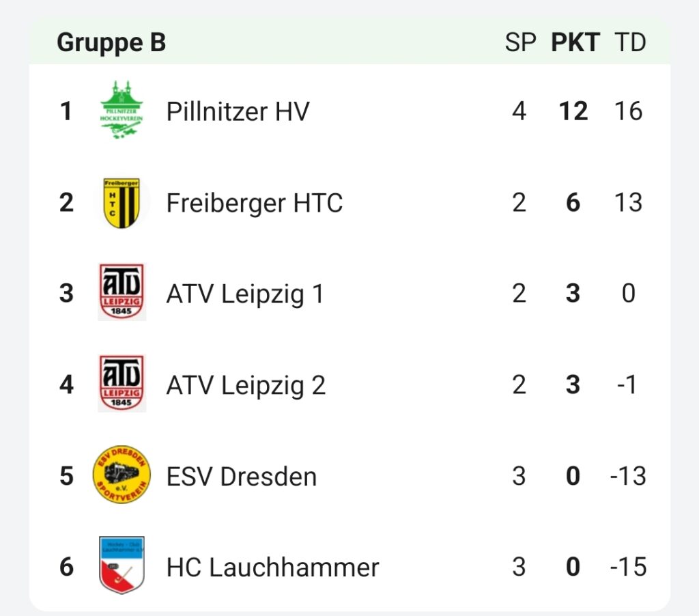Select Pillnitzer HV's 12 points value

(x=573, y=111)
